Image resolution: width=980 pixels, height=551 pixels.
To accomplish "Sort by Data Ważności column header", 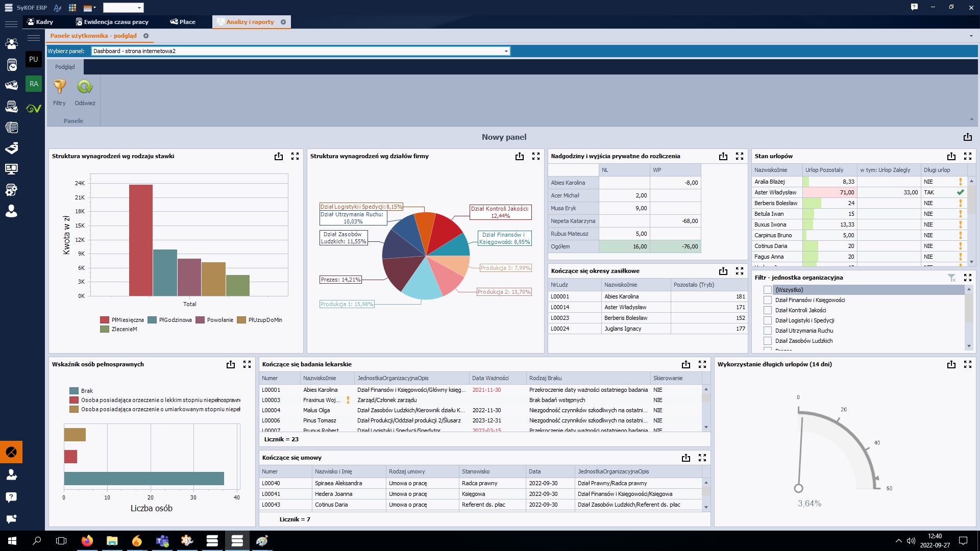I will [490, 378].
